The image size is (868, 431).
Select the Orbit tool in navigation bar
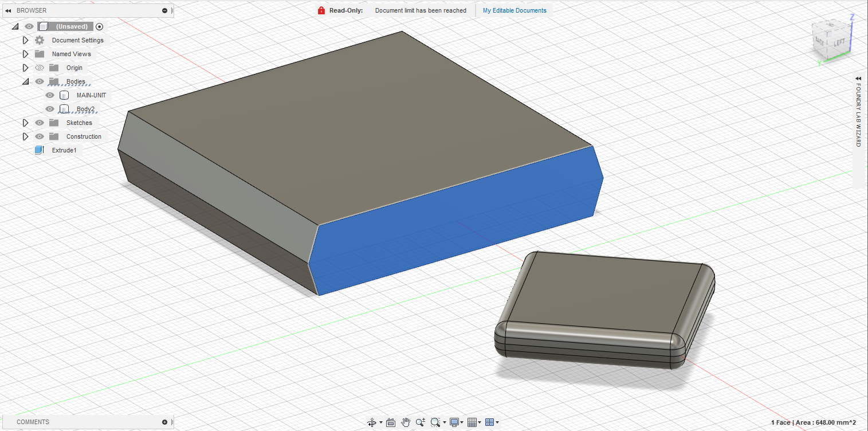click(x=372, y=422)
